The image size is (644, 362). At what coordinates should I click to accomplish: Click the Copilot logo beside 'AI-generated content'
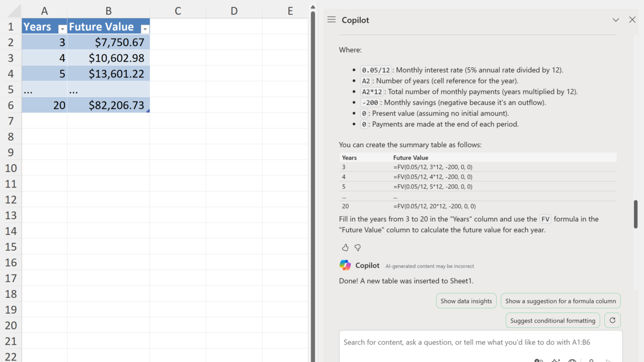[345, 265]
